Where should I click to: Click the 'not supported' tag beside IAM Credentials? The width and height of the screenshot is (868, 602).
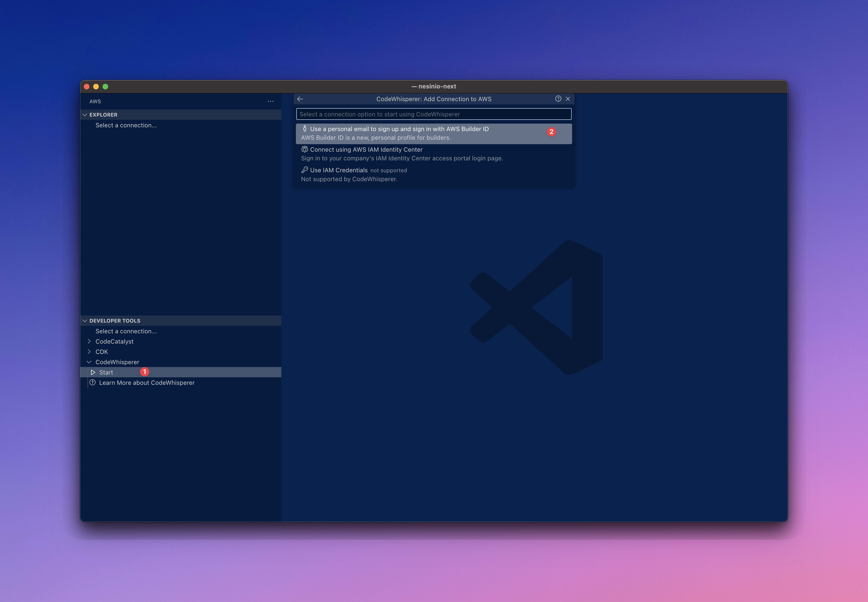389,170
